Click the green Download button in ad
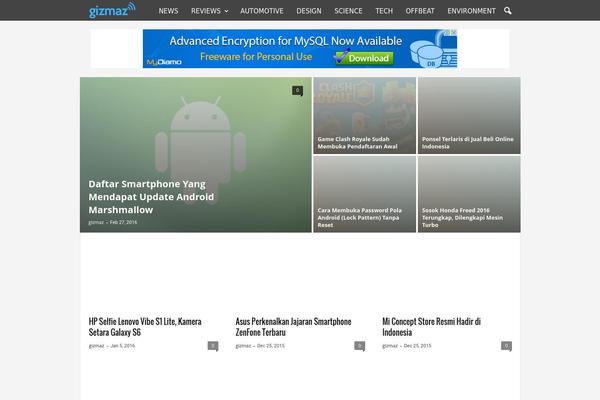The width and height of the screenshot is (600, 400). pos(365,58)
